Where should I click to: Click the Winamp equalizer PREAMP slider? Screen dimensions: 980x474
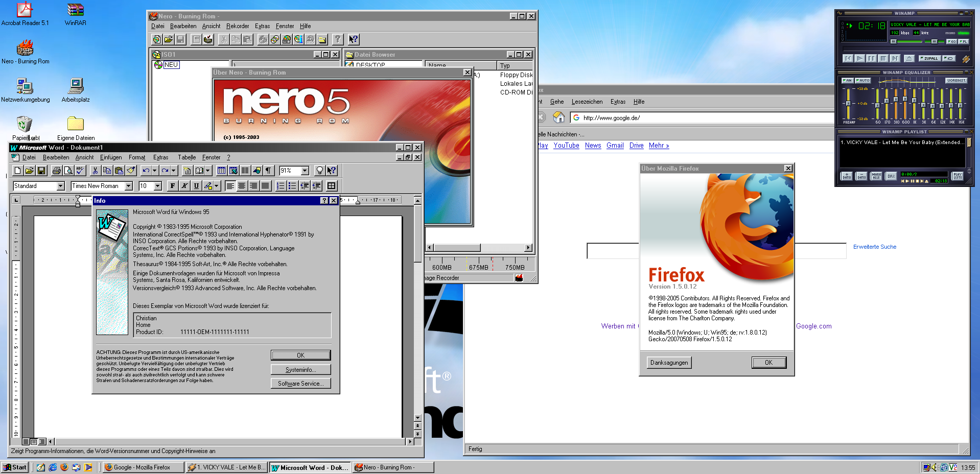tap(848, 104)
